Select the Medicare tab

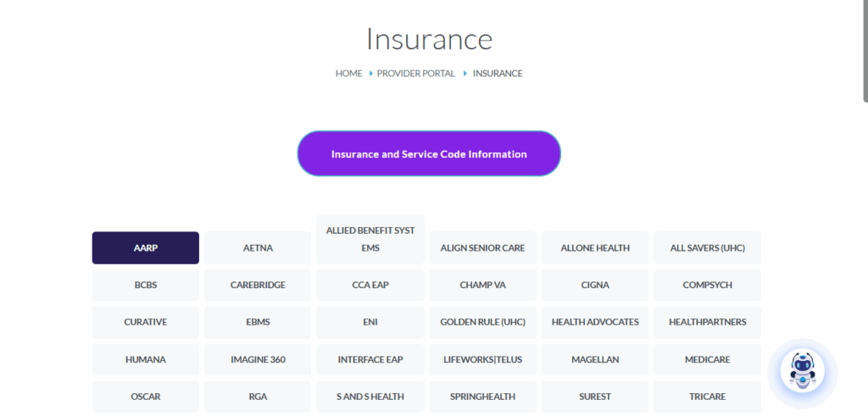pyautogui.click(x=707, y=360)
